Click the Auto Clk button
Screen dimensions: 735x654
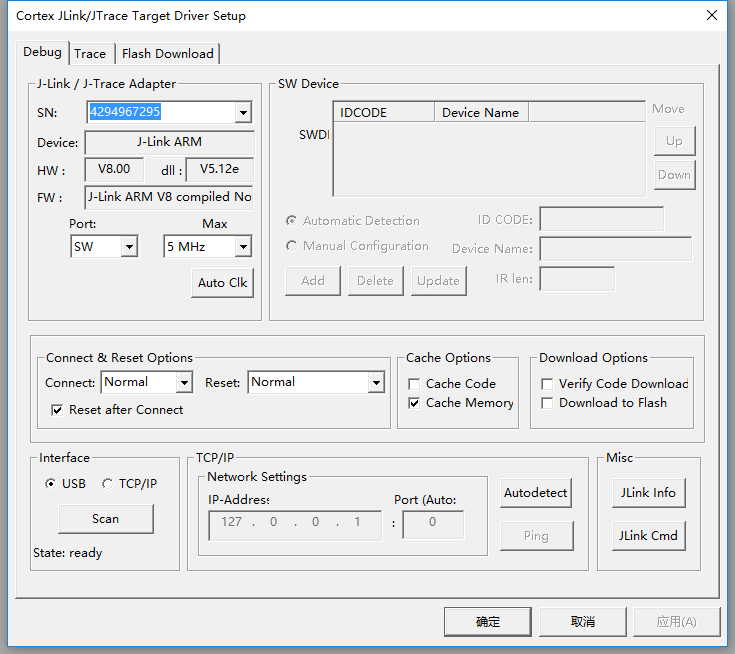(x=222, y=283)
